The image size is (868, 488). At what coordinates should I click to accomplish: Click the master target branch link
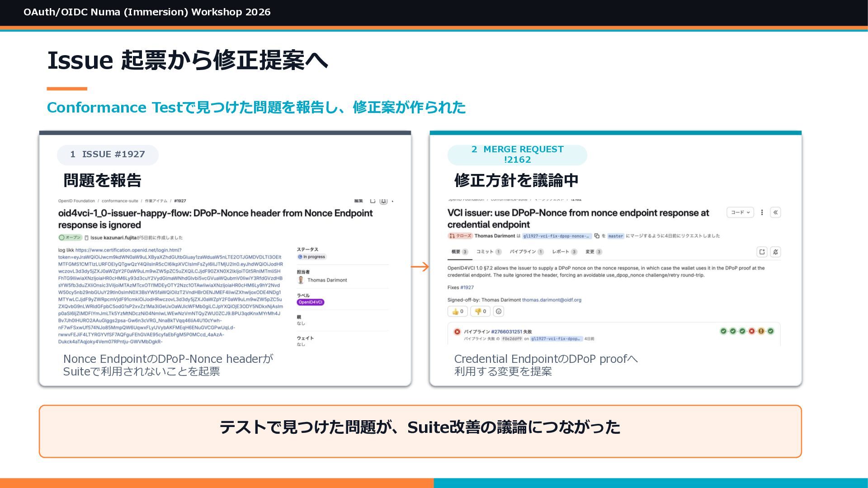click(x=615, y=236)
